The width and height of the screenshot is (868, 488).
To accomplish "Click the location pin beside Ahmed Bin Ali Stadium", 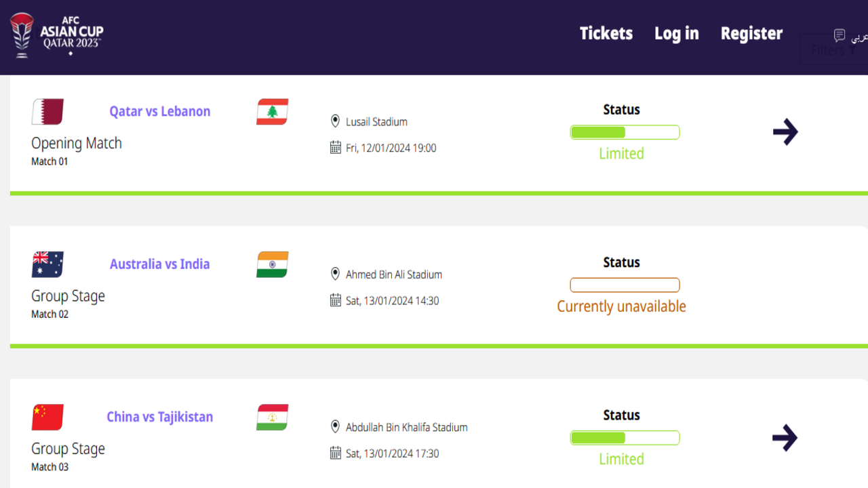I will click(335, 274).
